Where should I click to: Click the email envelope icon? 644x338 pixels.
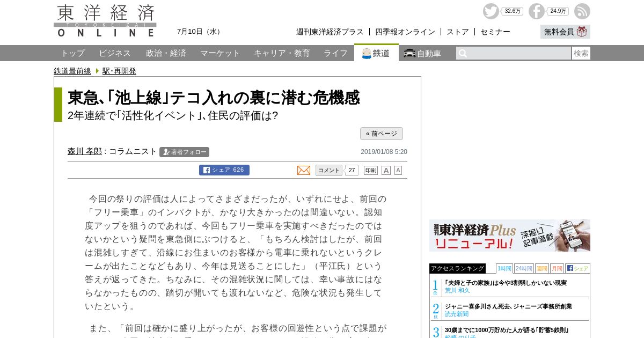pyautogui.click(x=304, y=170)
